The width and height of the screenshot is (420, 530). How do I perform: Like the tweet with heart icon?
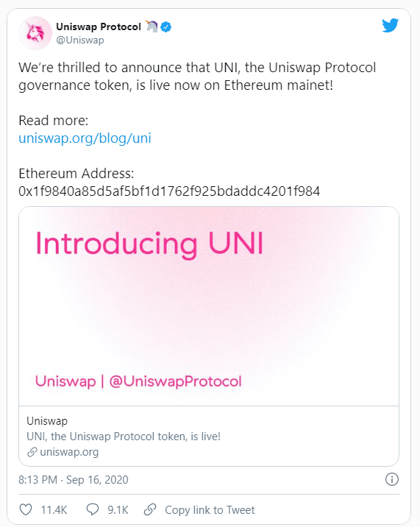[26, 509]
